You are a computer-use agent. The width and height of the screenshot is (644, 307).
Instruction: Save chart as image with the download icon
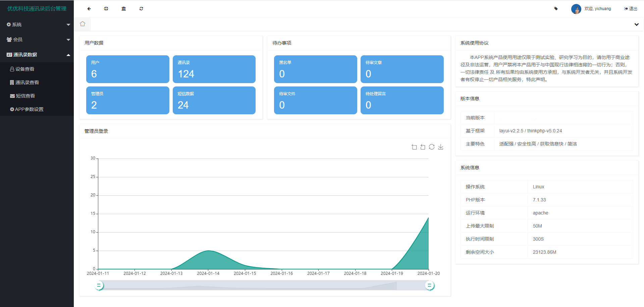pos(441,147)
